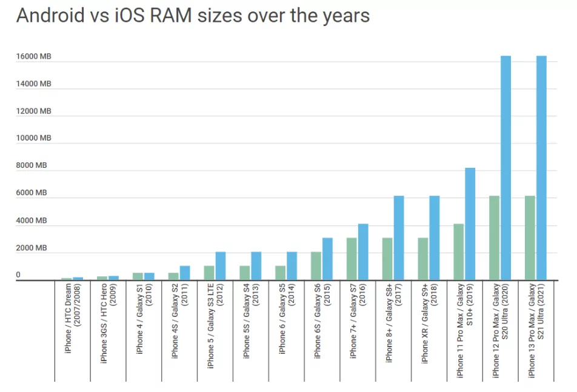The image size is (577, 392).
Task: Click the 'iPhone 6 / Galaxy S5 (2014)' label
Action: tap(287, 319)
